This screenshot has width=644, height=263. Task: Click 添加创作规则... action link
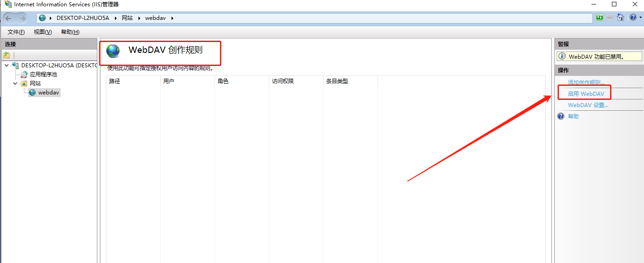pos(586,82)
